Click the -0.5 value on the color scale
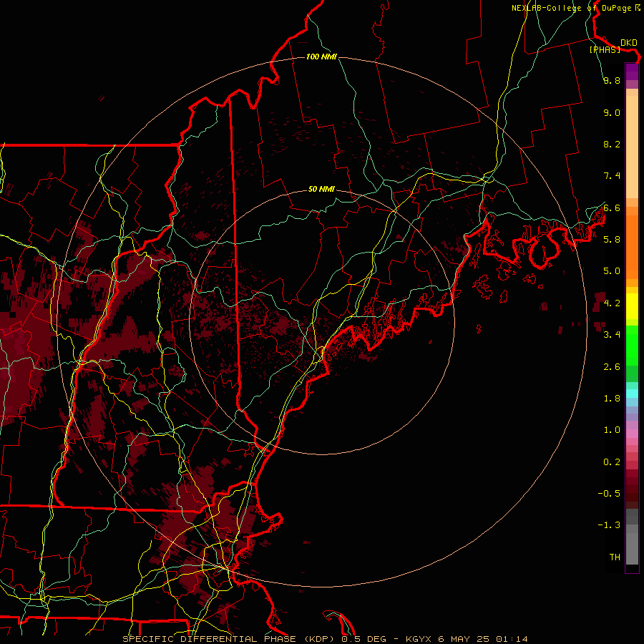The height and width of the screenshot is (644, 644). click(609, 493)
